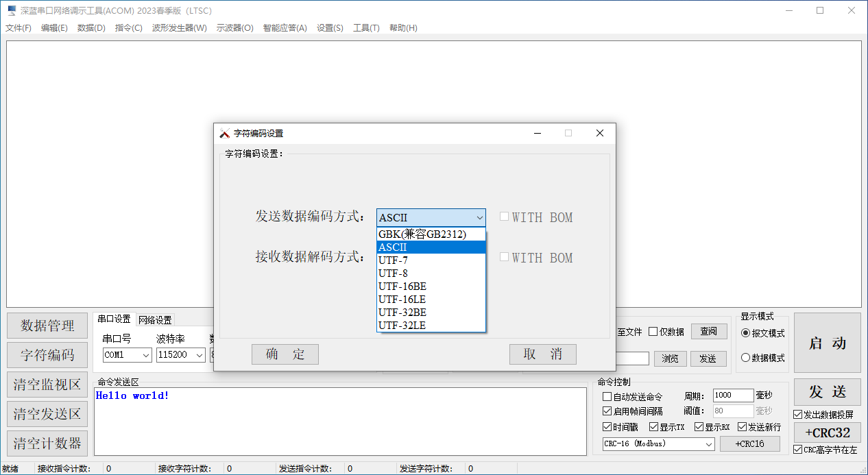Choose UTF-7 from the dropdown list
The height and width of the screenshot is (475, 868).
tap(431, 260)
